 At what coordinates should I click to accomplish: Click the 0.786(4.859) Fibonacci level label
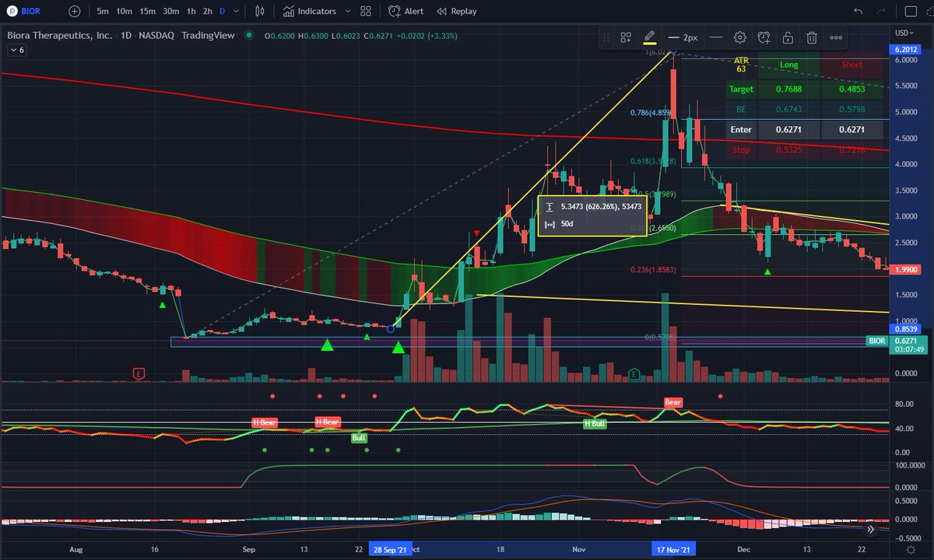(x=649, y=113)
